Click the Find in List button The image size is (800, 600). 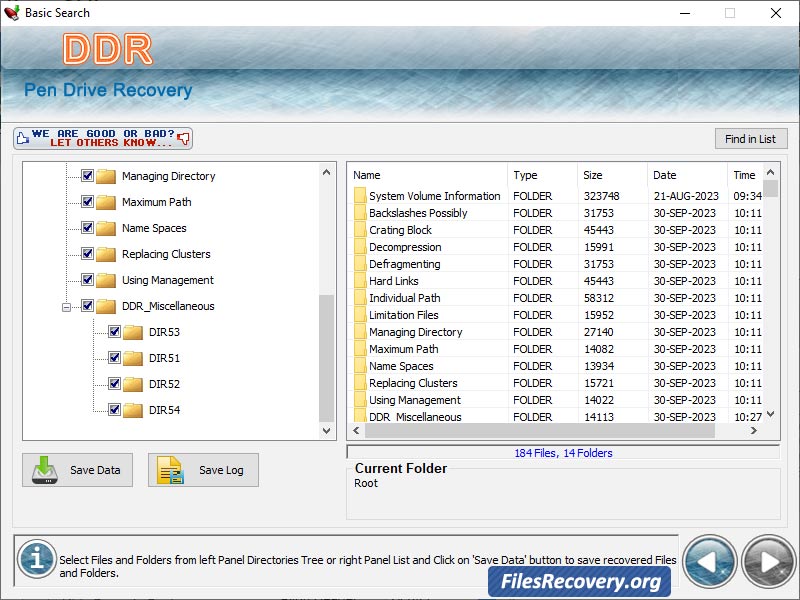pos(751,138)
